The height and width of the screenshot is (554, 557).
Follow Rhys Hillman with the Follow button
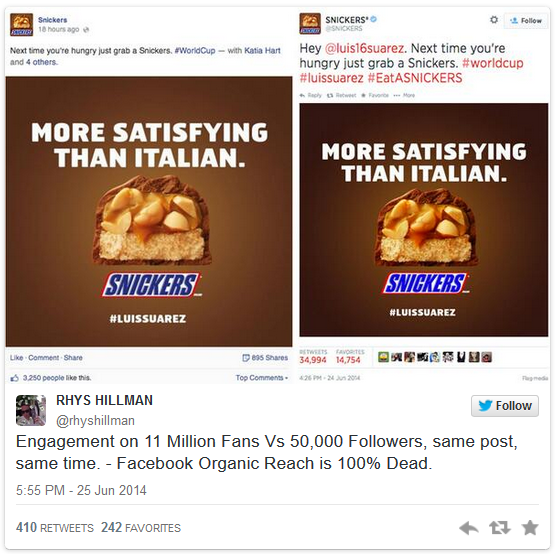(x=505, y=406)
